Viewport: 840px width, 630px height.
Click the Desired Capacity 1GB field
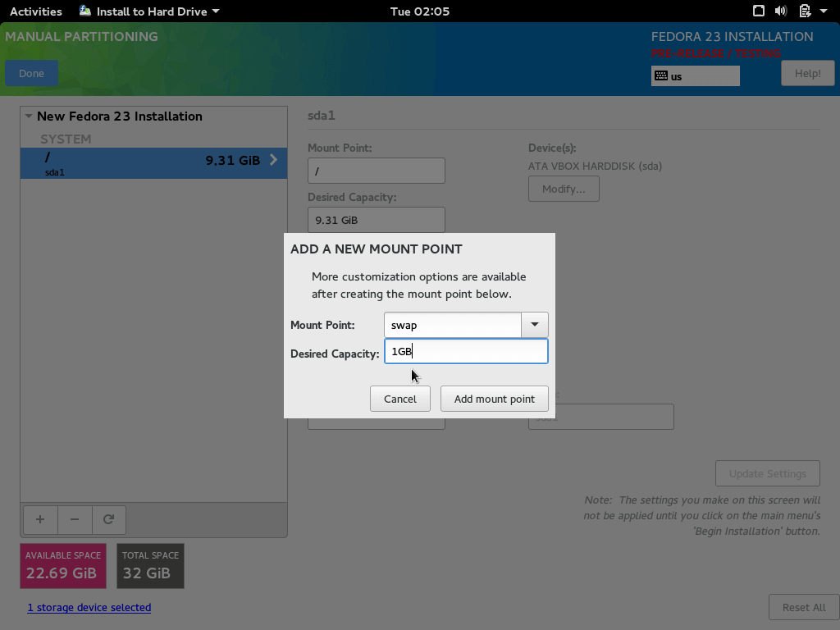(466, 351)
